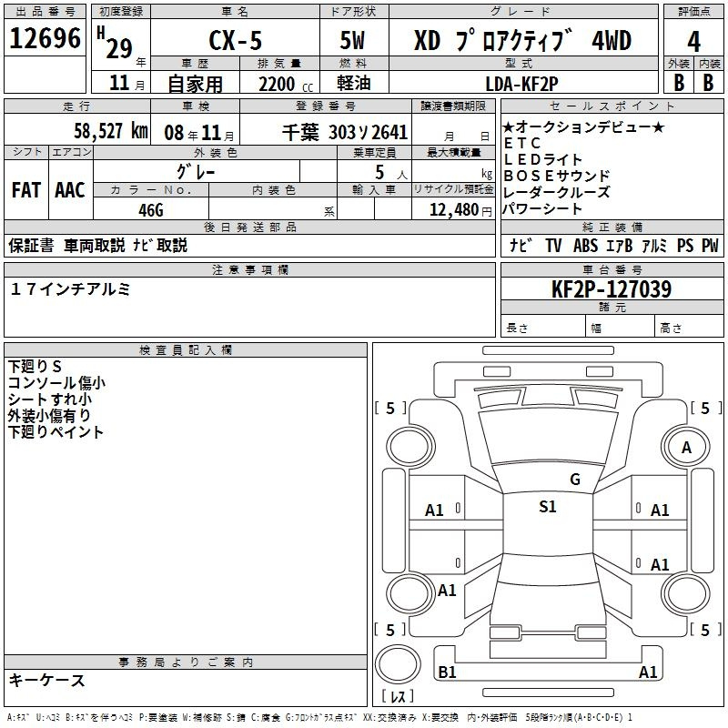Select PW in genuine equipment
The width and height of the screenshot is (728, 728).
[710, 246]
